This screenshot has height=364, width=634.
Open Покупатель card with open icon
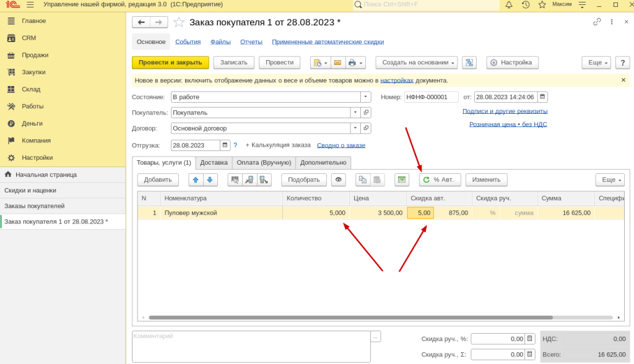tap(366, 113)
